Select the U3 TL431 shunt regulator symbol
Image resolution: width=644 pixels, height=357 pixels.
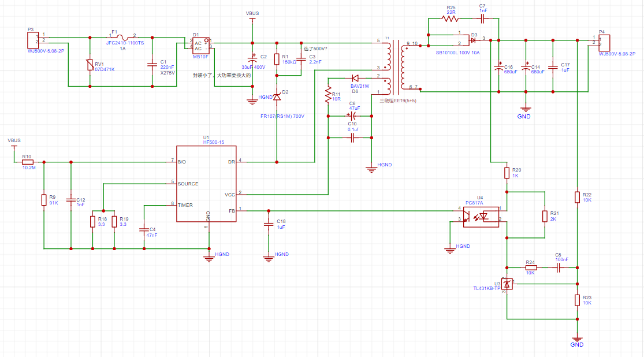click(x=507, y=284)
